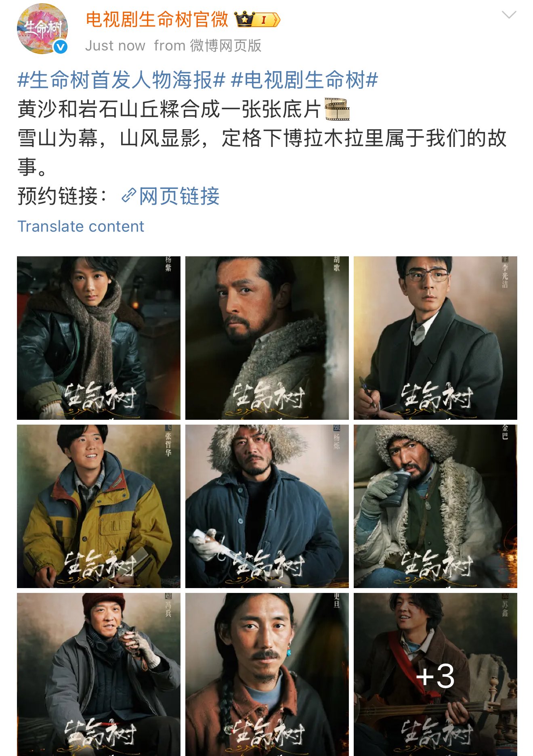Open the 冯兵 red beanie poster
Screen dimensions: 533x756
pyautogui.click(x=99, y=674)
